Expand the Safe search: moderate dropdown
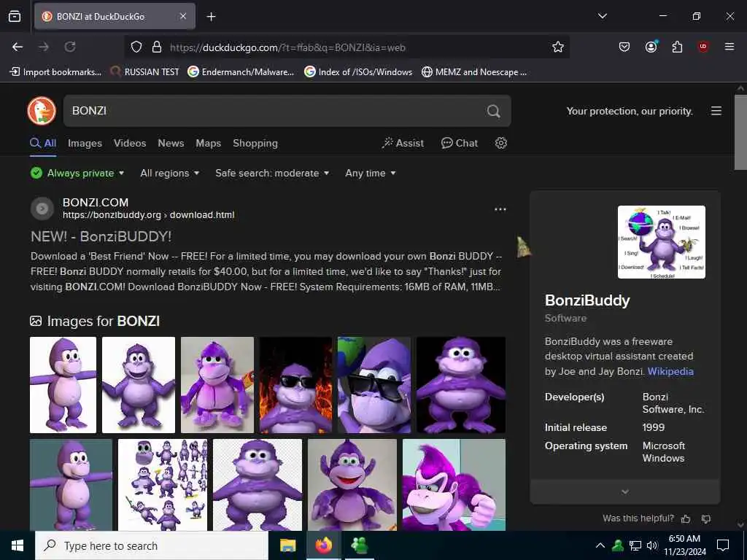Viewport: 747px width, 560px height. tap(272, 173)
